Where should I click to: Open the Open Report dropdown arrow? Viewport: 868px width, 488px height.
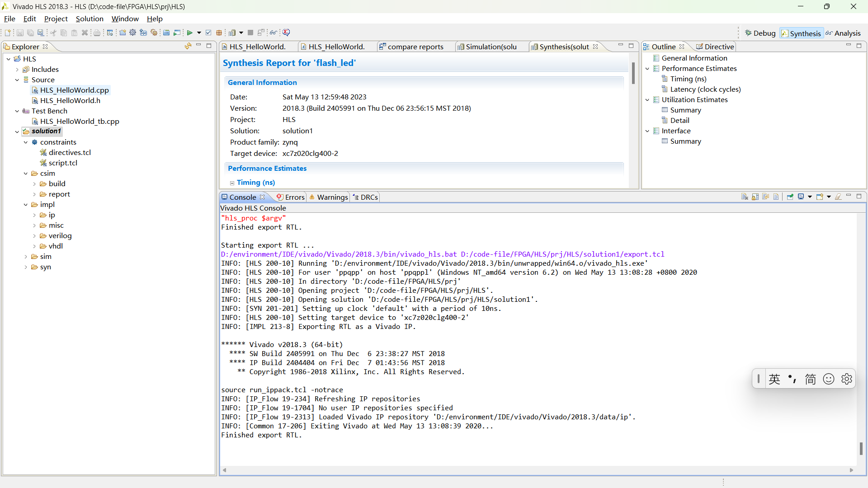point(241,33)
